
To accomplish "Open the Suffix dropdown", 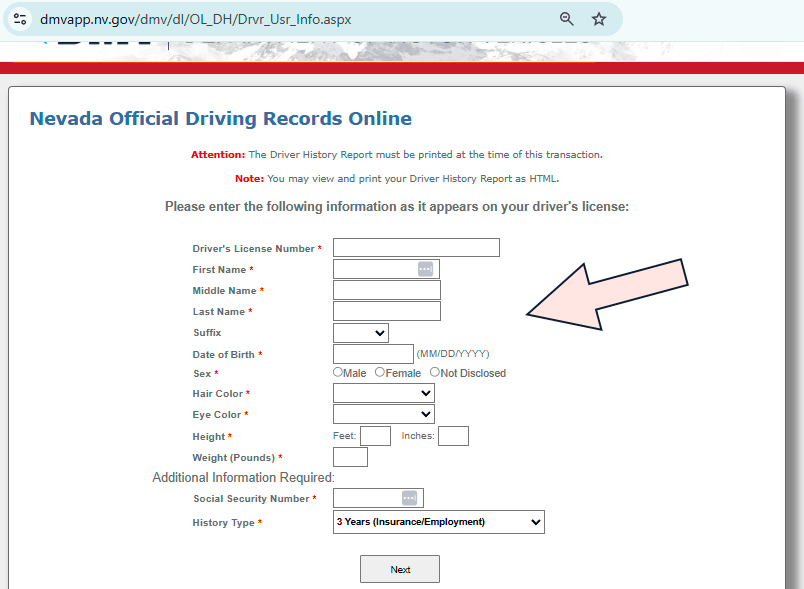I will coord(361,333).
